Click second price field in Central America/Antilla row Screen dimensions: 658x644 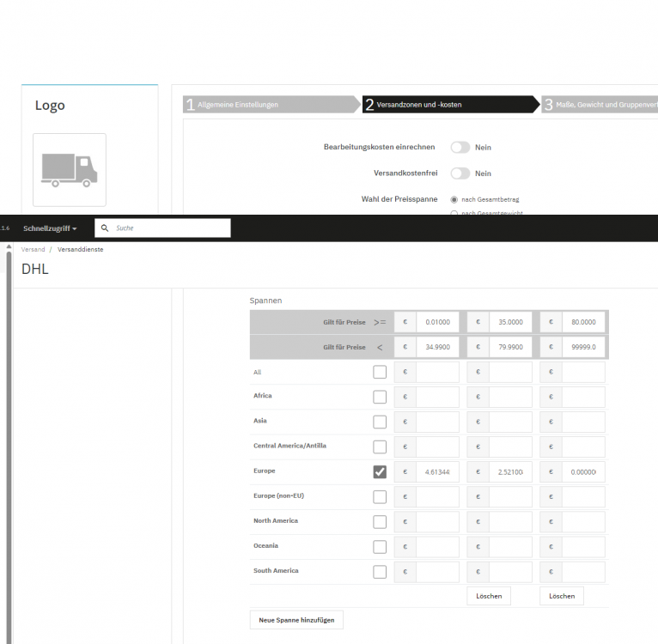pos(511,447)
